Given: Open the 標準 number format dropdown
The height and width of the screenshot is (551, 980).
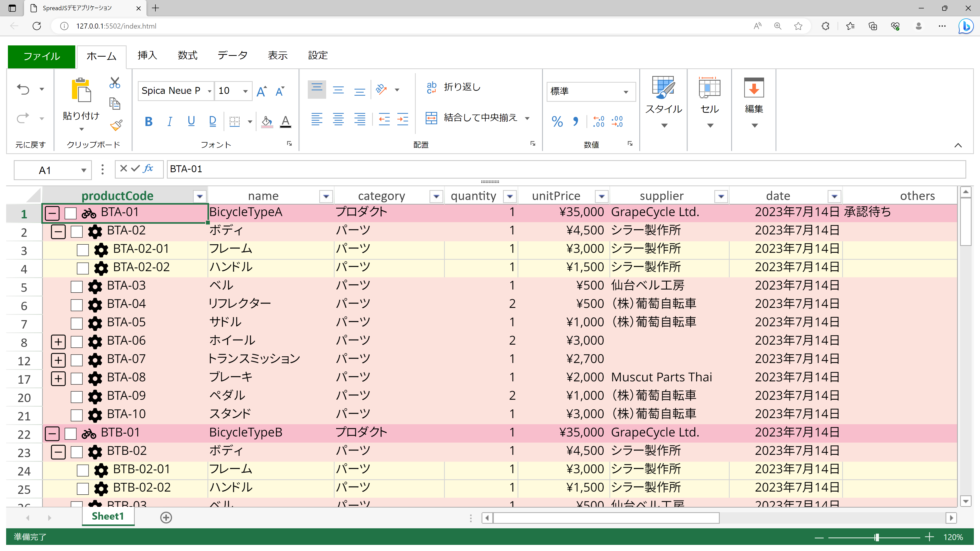Looking at the screenshot, I should [626, 92].
